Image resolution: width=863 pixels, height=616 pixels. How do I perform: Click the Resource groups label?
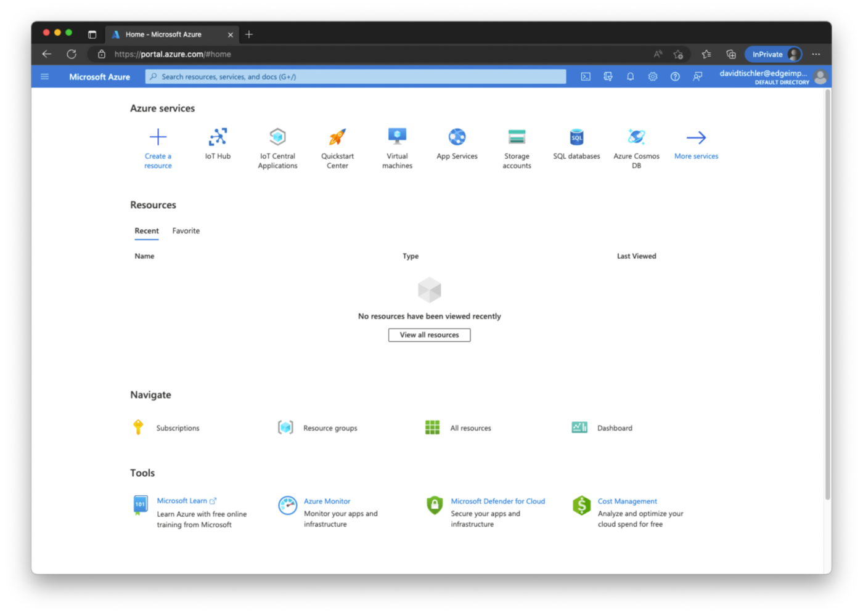coord(330,428)
